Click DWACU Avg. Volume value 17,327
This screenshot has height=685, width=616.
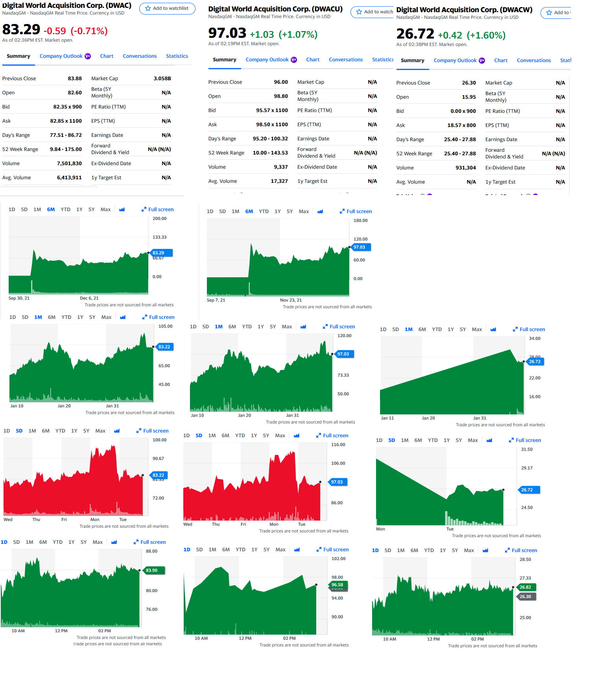coord(279,181)
